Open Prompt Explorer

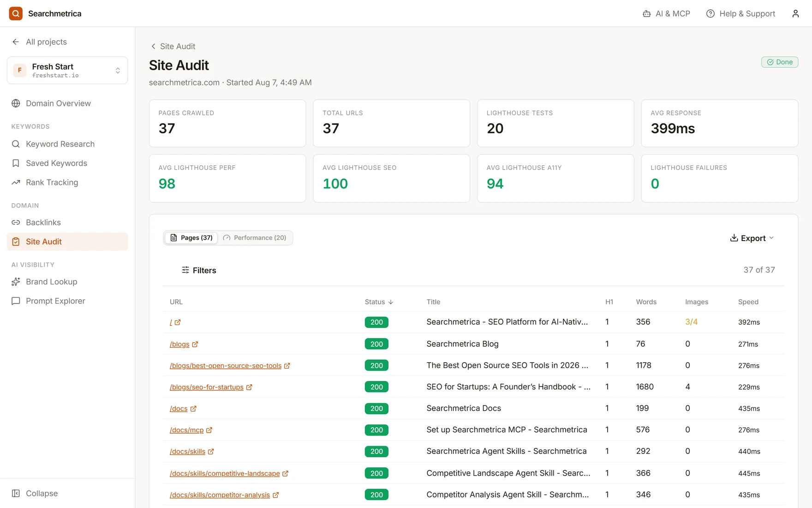coord(67,301)
